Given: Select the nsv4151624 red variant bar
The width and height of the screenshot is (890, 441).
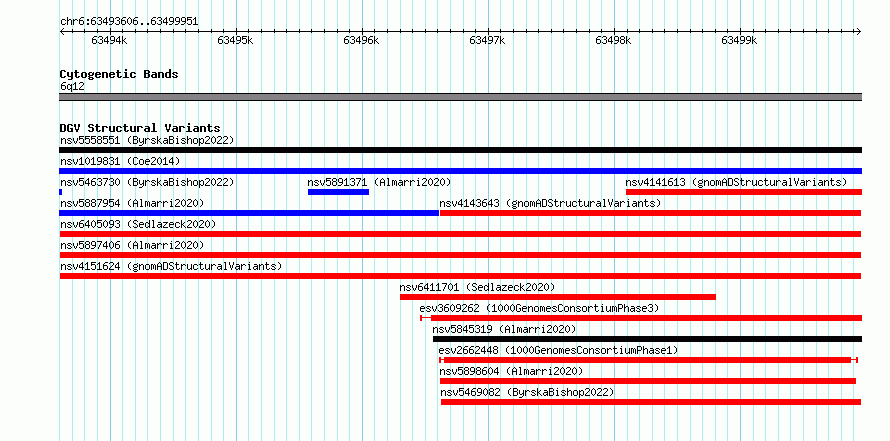Looking at the screenshot, I should [460, 276].
